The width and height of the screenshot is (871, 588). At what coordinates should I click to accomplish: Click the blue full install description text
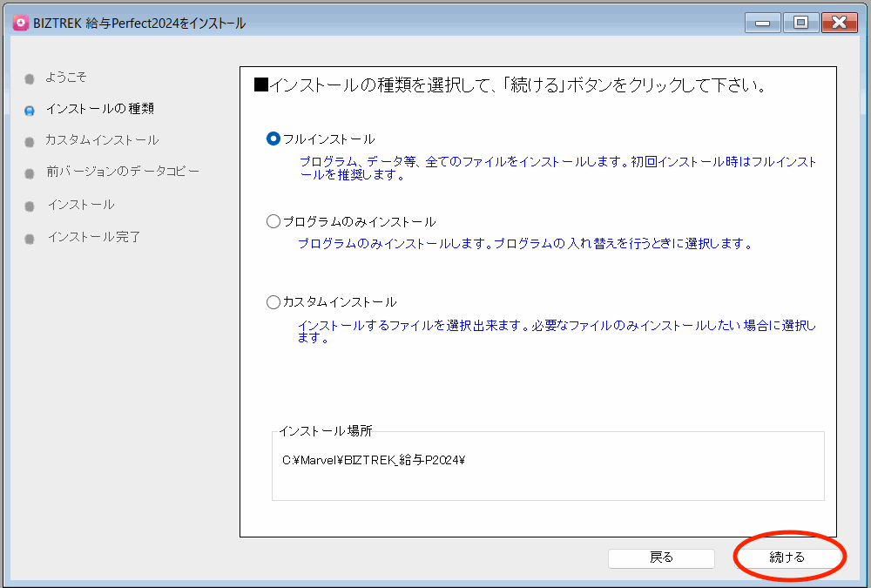557,168
